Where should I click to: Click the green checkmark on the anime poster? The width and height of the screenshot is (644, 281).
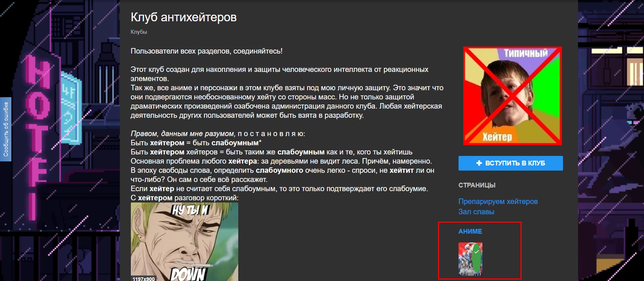click(476, 252)
